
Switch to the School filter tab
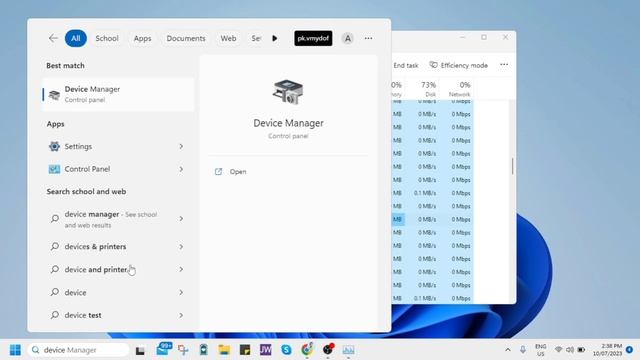pos(107,38)
